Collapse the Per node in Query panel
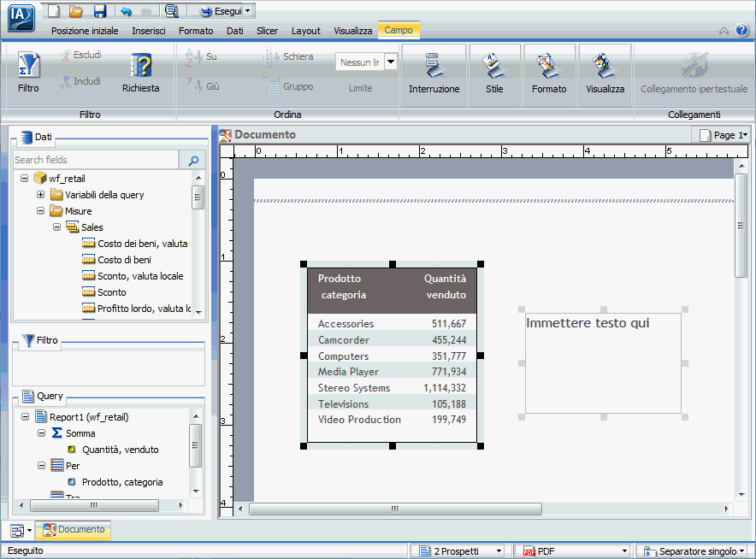Viewport: 756px width, 559px height. click(x=41, y=466)
